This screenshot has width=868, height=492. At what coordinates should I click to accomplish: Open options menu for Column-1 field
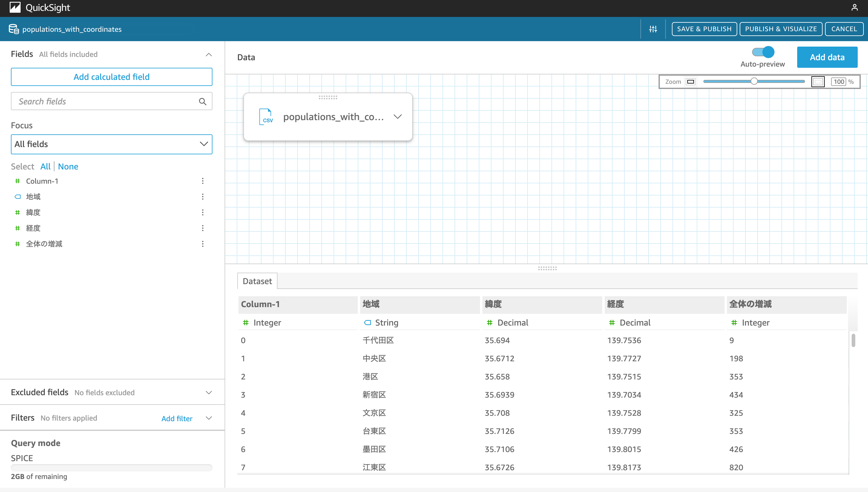coord(203,181)
